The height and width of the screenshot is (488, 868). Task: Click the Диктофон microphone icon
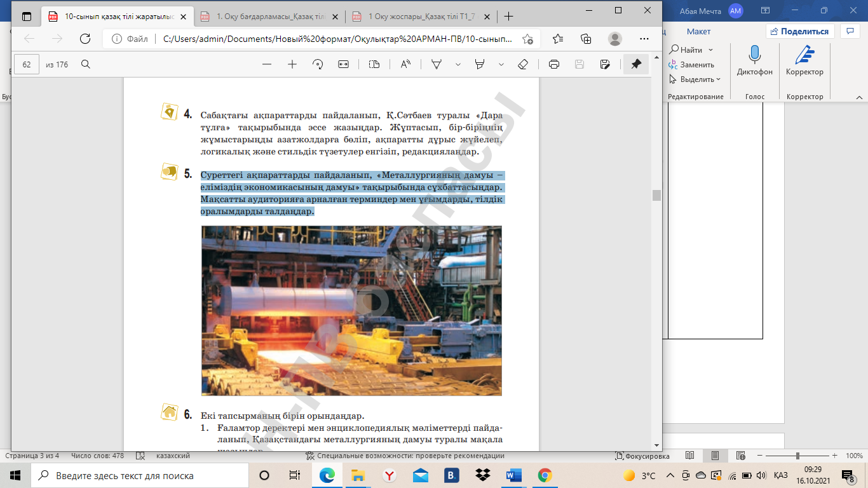[755, 55]
